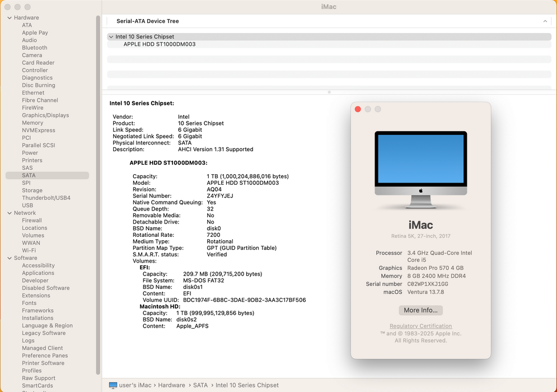Select Firewall under Network
Image resolution: width=557 pixels, height=392 pixels.
tap(31, 220)
